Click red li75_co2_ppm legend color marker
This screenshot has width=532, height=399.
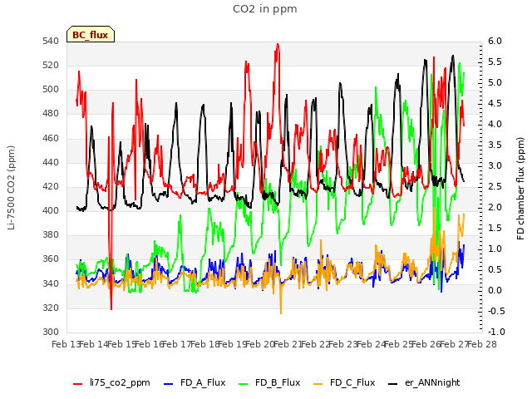coord(77,384)
